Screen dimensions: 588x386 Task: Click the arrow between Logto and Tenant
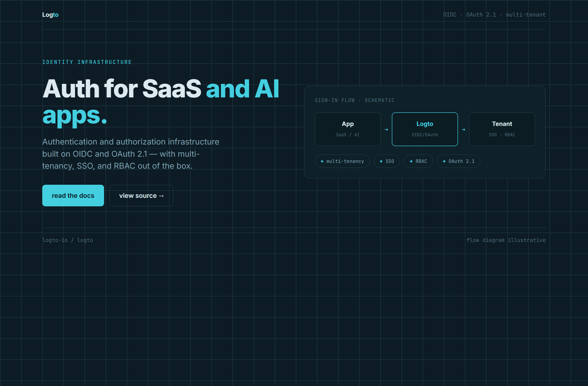coord(464,130)
